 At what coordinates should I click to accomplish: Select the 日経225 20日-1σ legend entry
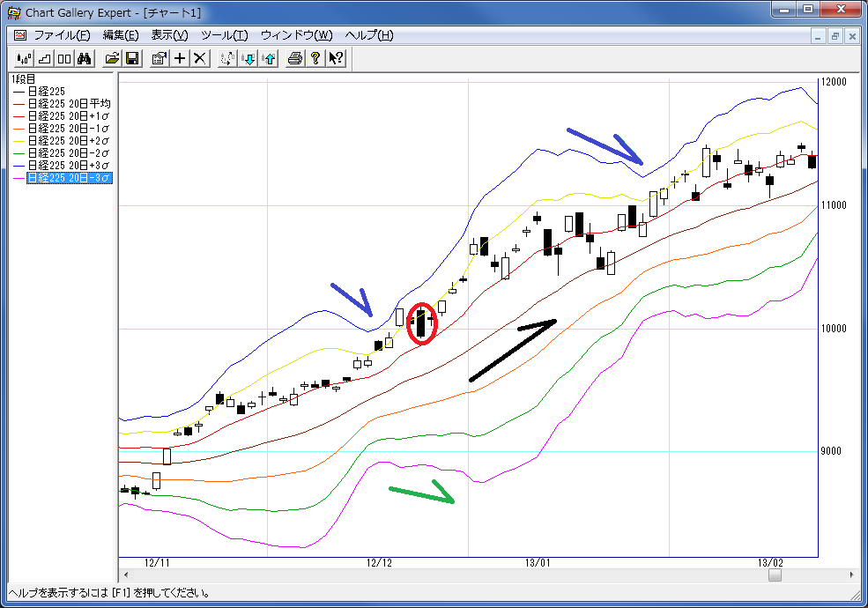(69, 129)
